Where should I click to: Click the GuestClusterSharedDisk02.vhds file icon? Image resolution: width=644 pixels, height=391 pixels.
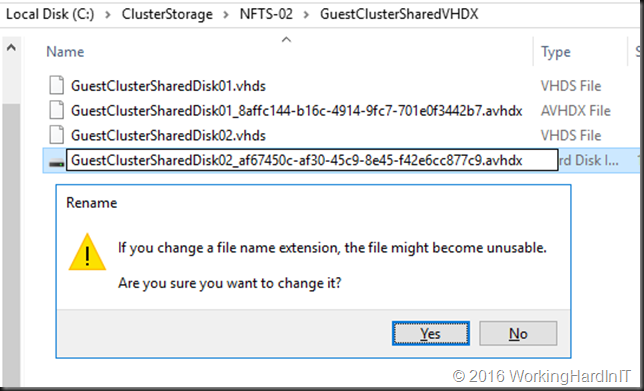(57, 135)
